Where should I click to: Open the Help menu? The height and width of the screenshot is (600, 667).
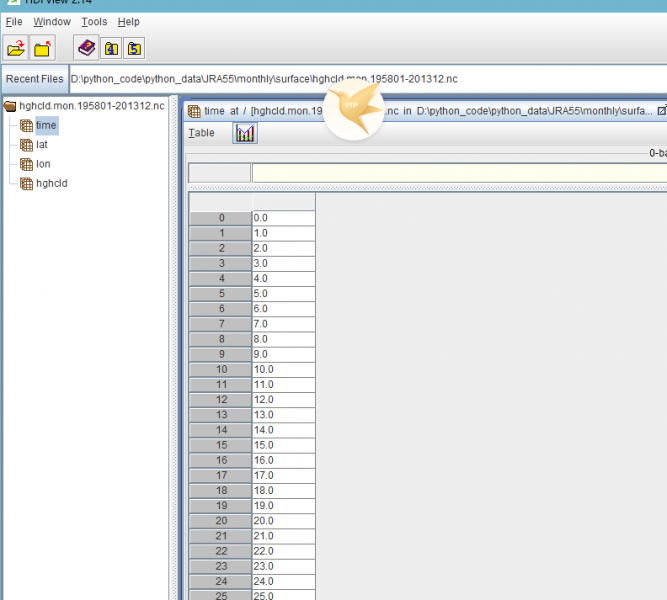coord(128,21)
